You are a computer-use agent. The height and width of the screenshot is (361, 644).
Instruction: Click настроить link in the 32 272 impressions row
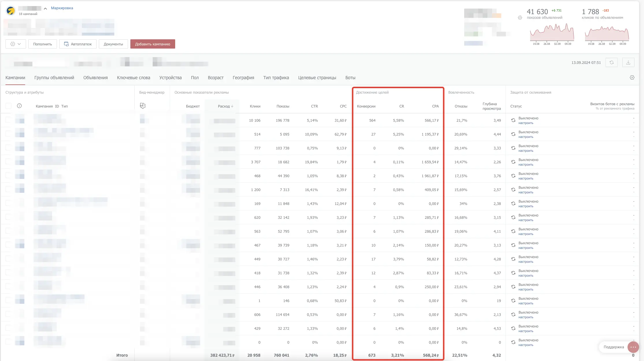click(x=526, y=331)
